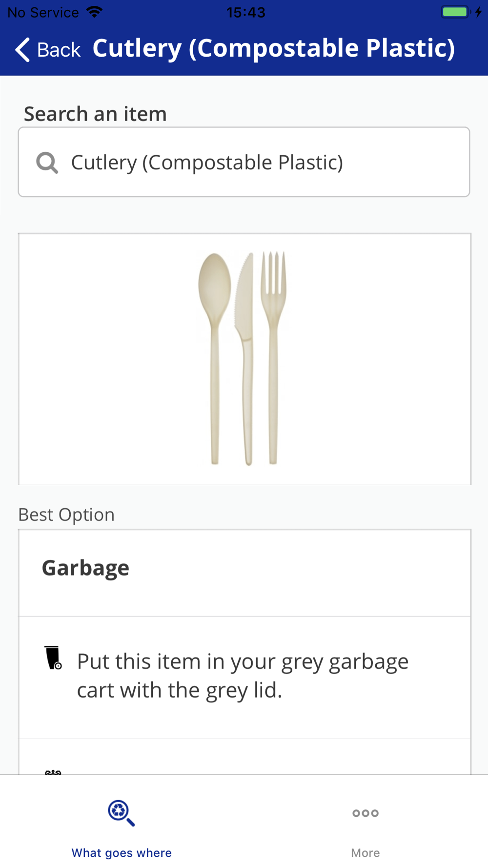Tap the 15:43 clock in status bar
This screenshot has height=868, width=488.
point(245,12)
